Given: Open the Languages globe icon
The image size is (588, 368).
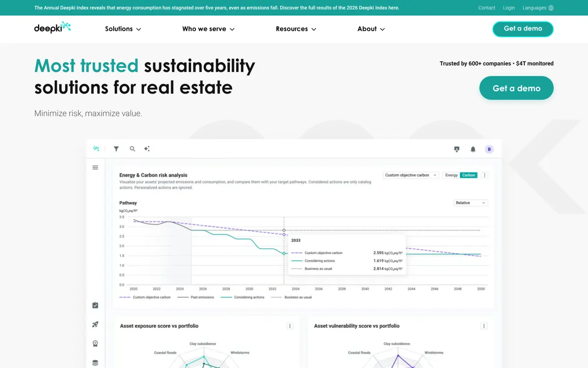Looking at the screenshot, I should [551, 8].
